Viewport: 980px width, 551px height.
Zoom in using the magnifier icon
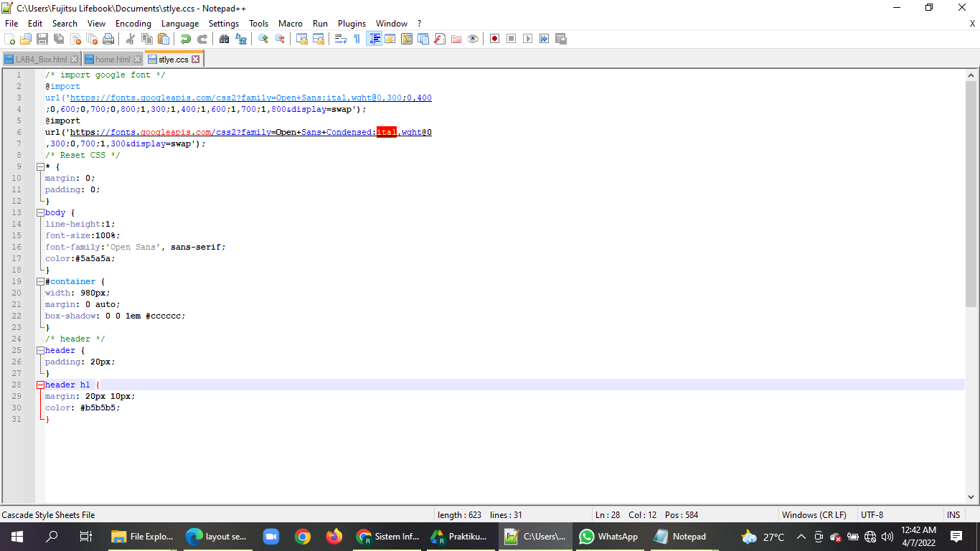point(262,39)
